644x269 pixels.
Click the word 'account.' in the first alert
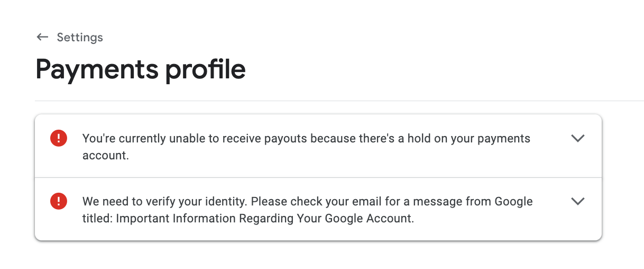tap(106, 156)
